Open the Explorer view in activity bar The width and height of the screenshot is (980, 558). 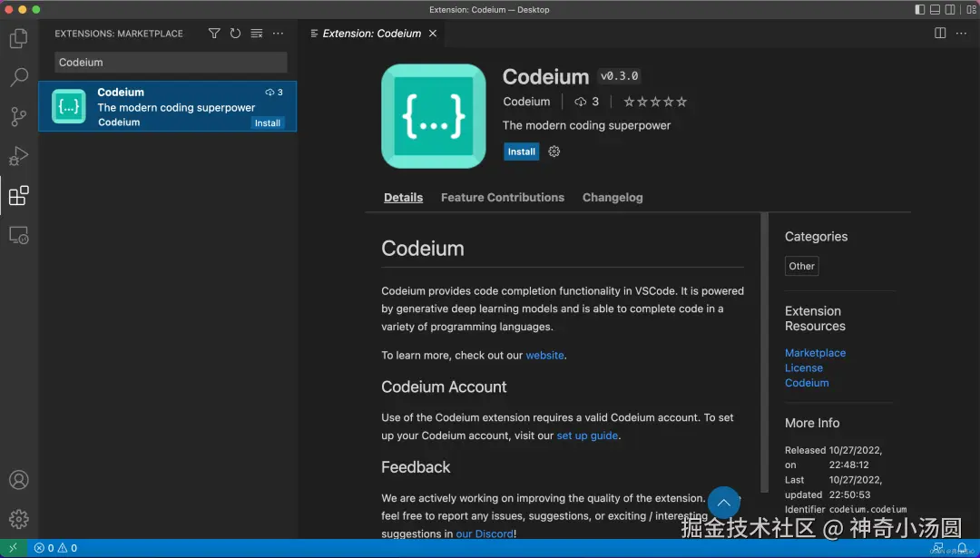[19, 38]
